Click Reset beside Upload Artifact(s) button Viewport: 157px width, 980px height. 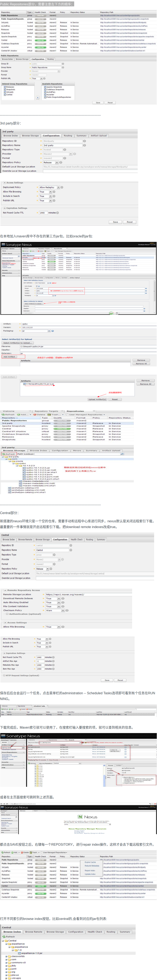point(115,399)
